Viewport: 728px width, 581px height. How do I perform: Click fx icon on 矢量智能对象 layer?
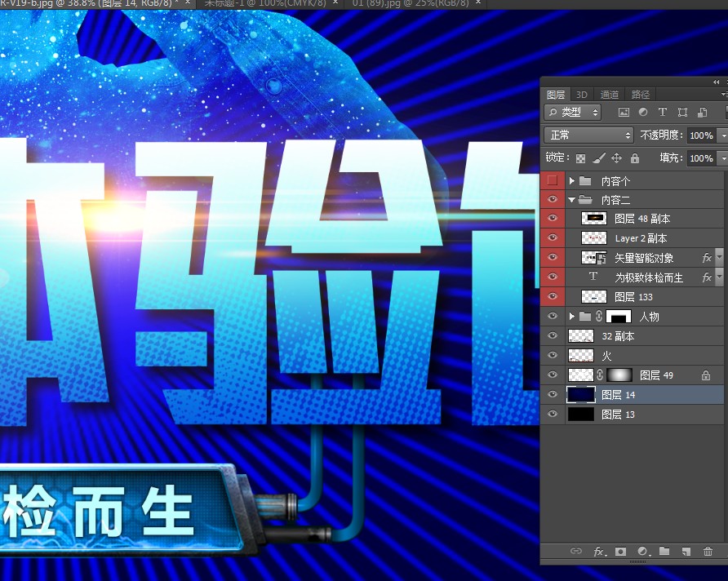pos(707,258)
